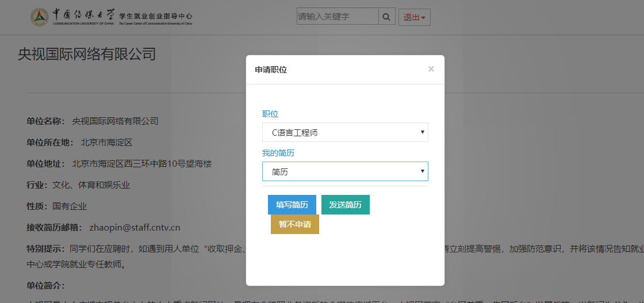Click the Communication University of China logo

point(40,17)
